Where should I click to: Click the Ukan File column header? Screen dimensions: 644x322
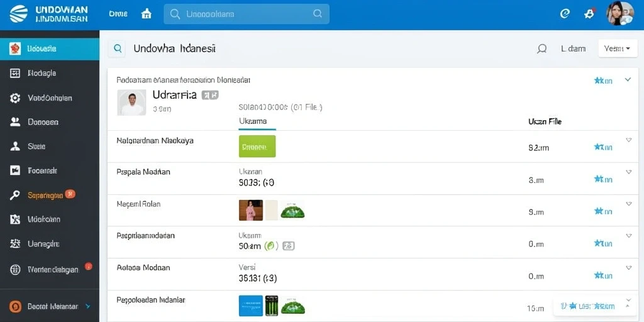pos(545,121)
